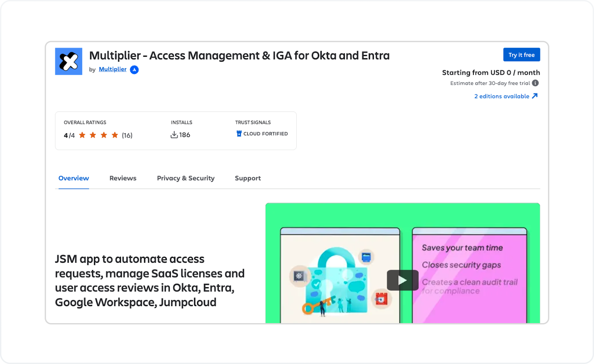This screenshot has width=594, height=364.
Task: Switch to the Support tab
Action: tap(248, 178)
